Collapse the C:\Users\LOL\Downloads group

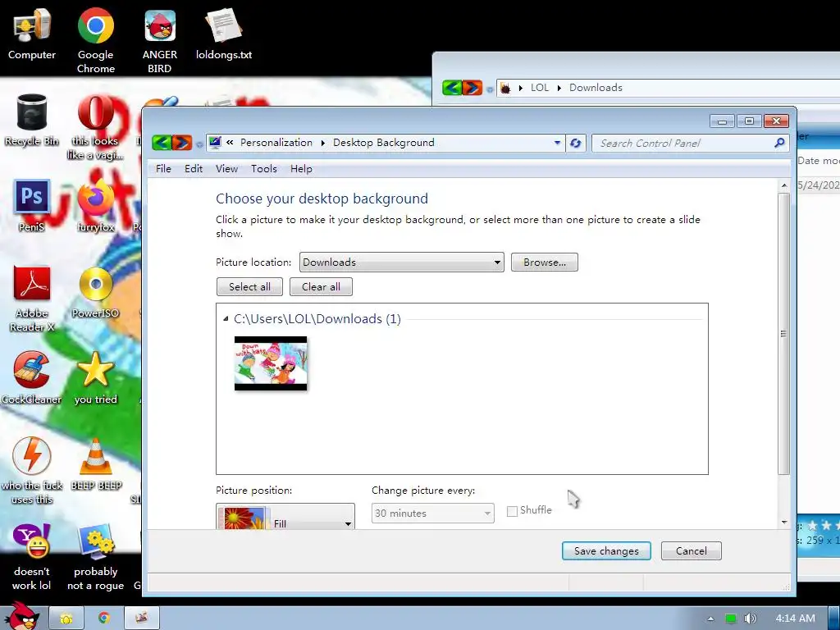coord(226,319)
